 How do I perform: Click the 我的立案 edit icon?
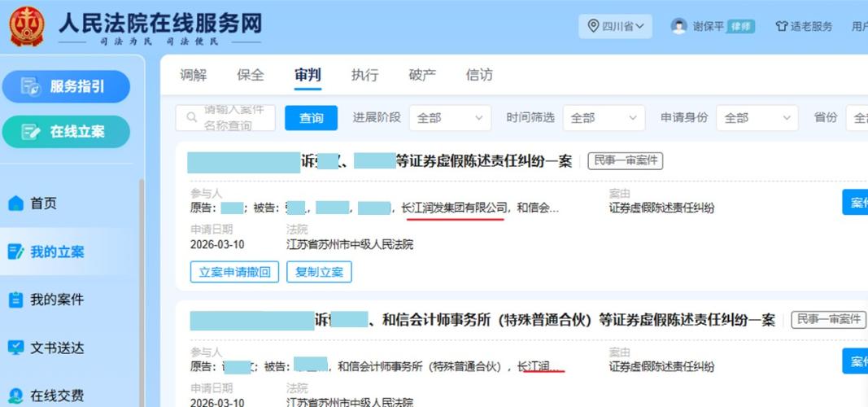click(x=15, y=252)
